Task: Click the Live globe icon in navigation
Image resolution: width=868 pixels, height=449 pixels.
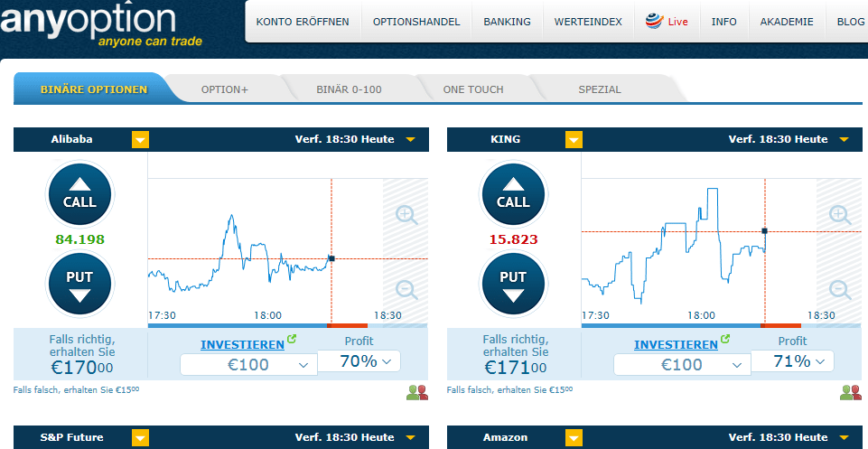Action: 654,22
